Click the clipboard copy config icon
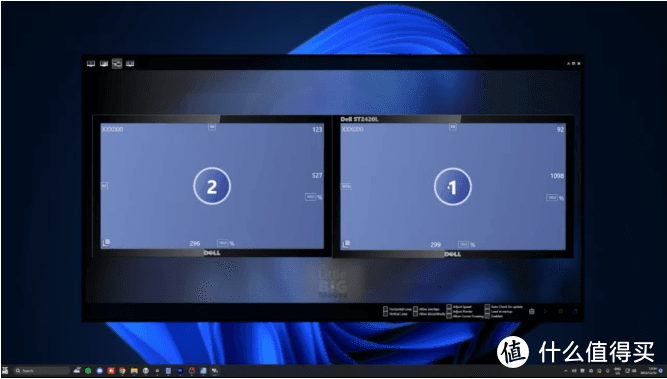 532,311
